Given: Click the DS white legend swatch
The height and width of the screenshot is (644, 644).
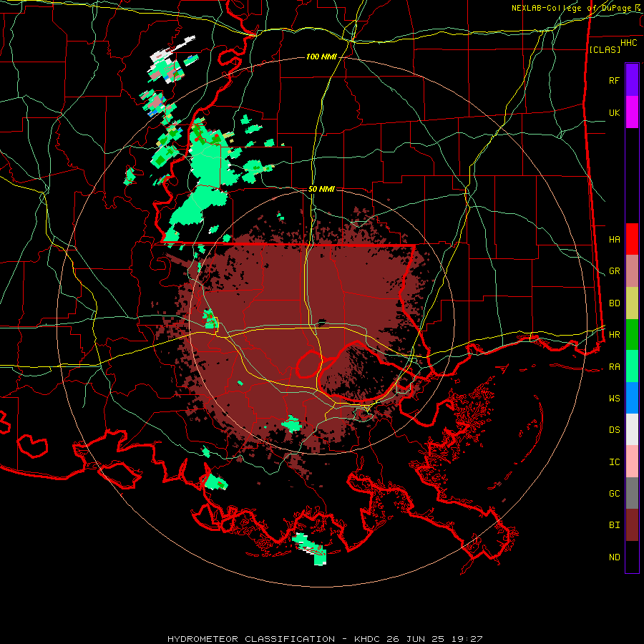Looking at the screenshot, I should [632, 429].
